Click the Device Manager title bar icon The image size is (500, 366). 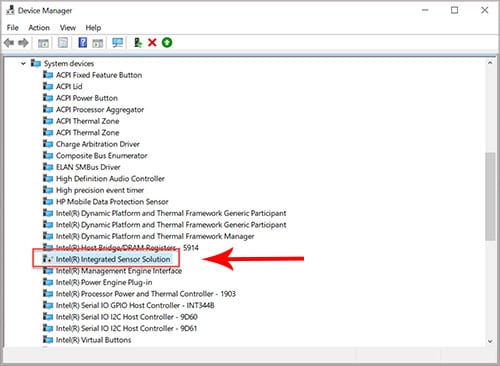tap(10, 10)
